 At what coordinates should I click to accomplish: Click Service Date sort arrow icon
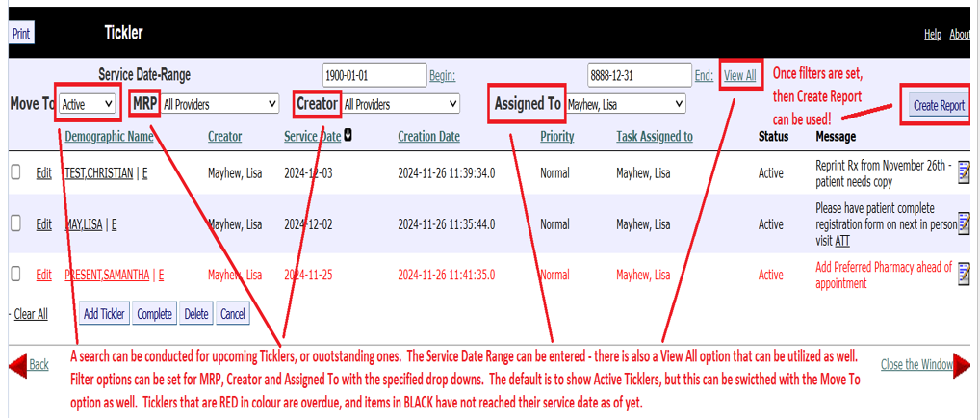(x=348, y=136)
